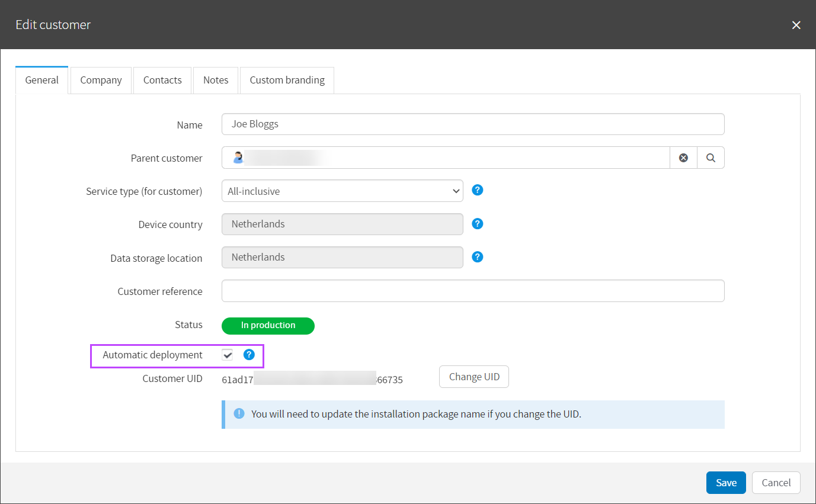The width and height of the screenshot is (816, 504).
Task: Click the help icon next to Device country
Action: (478, 224)
